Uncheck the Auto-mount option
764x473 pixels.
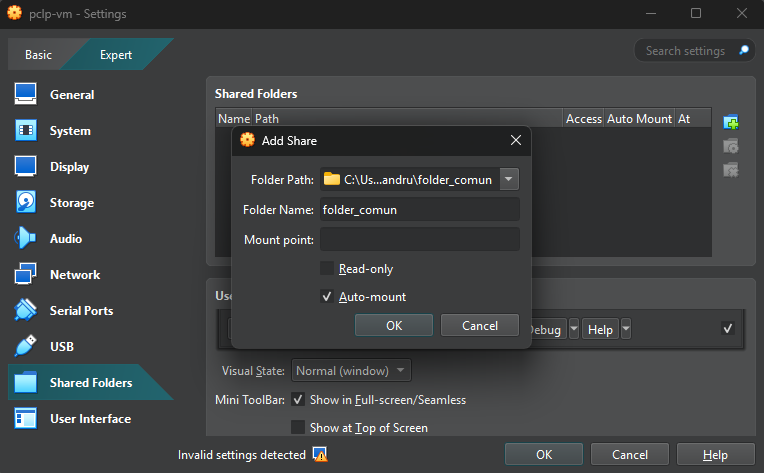coord(327,297)
